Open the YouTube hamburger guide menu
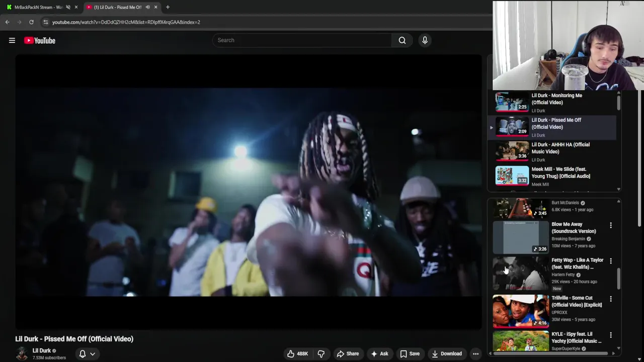Viewport: 644px width, 362px height. tap(12, 40)
